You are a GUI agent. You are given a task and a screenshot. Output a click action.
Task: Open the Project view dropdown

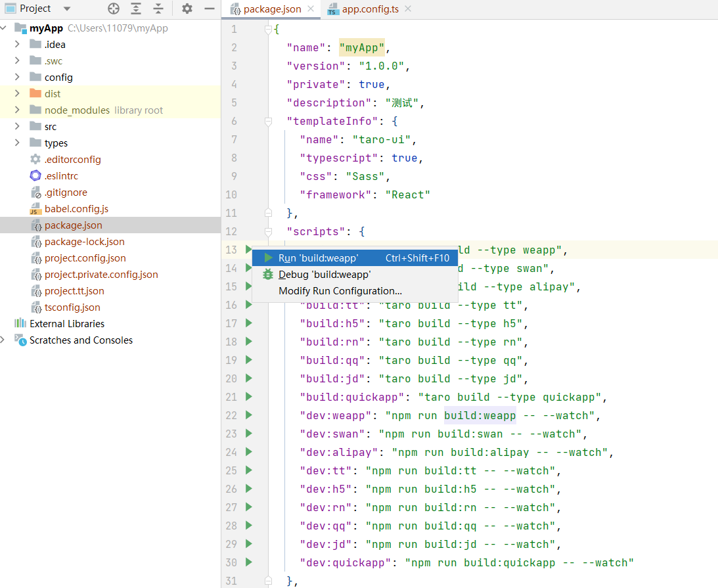point(67,9)
